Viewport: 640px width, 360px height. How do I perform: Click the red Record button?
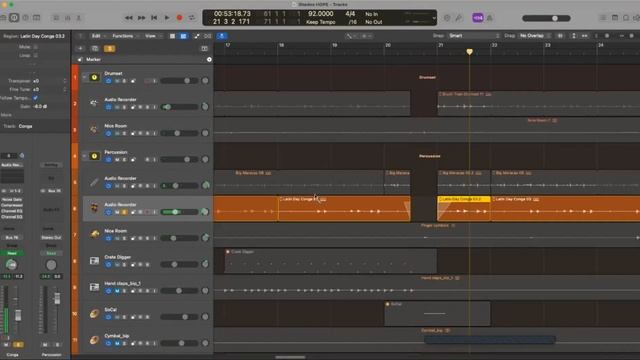pos(179,18)
